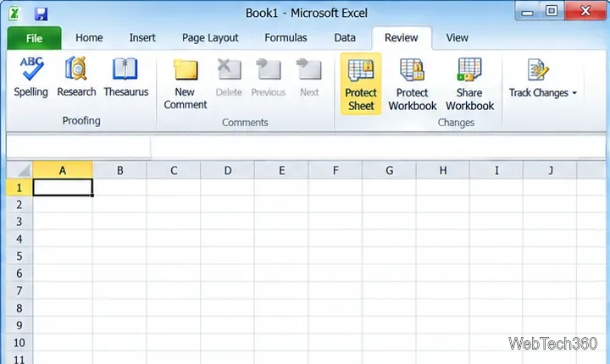
Task: Select row 7 header
Action: click(x=19, y=290)
